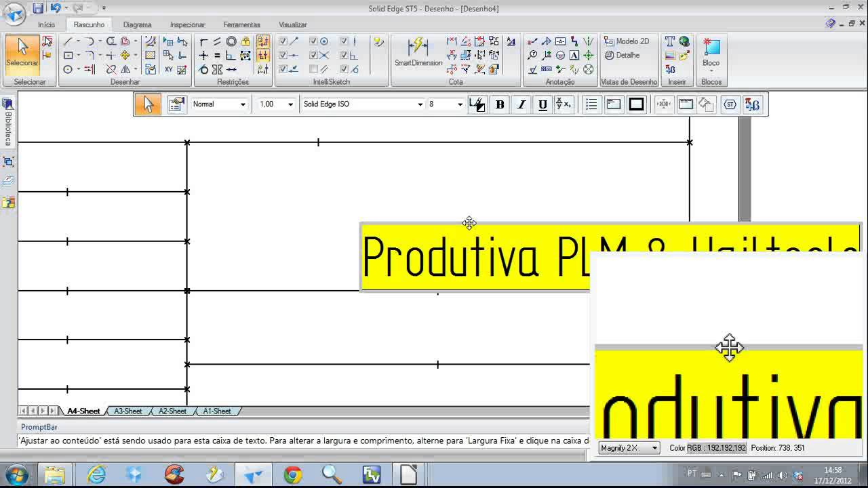Switch to the Inspecionar ribbon tab
The width and height of the screenshot is (868, 488).
point(187,24)
